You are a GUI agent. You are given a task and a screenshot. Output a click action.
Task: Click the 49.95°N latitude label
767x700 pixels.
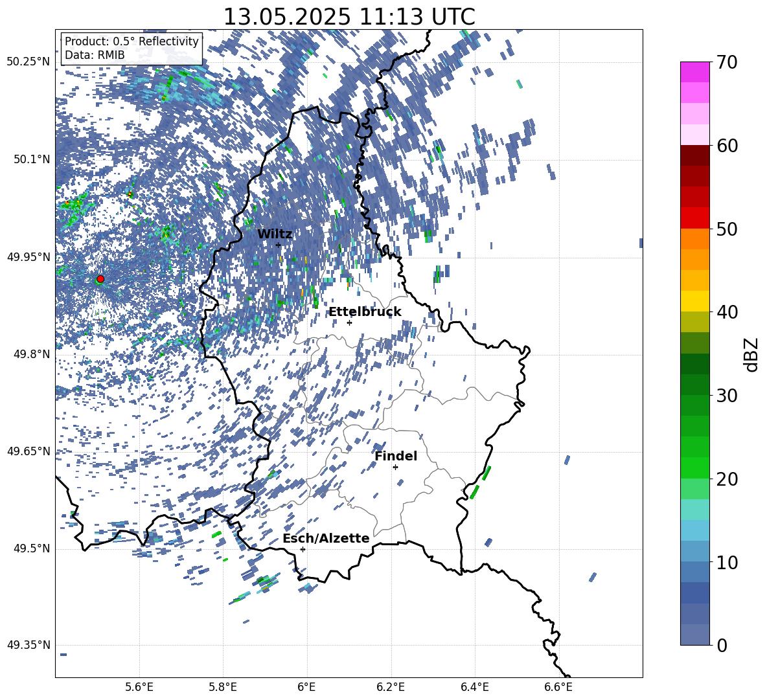[x=29, y=257]
